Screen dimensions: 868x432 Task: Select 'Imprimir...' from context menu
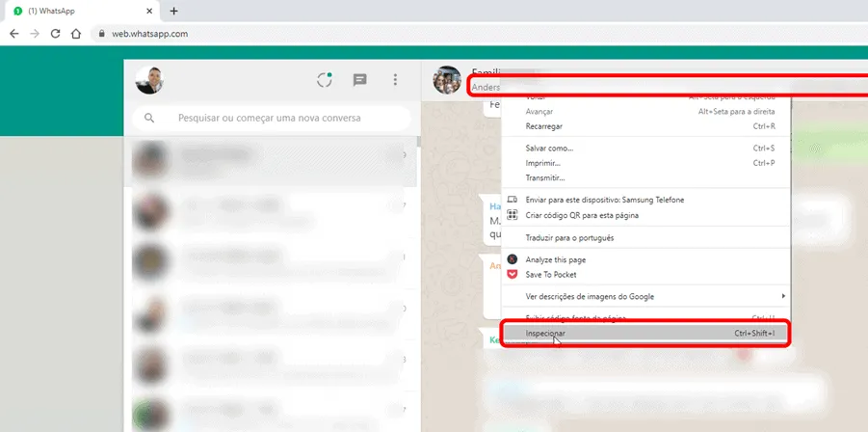[645, 163]
